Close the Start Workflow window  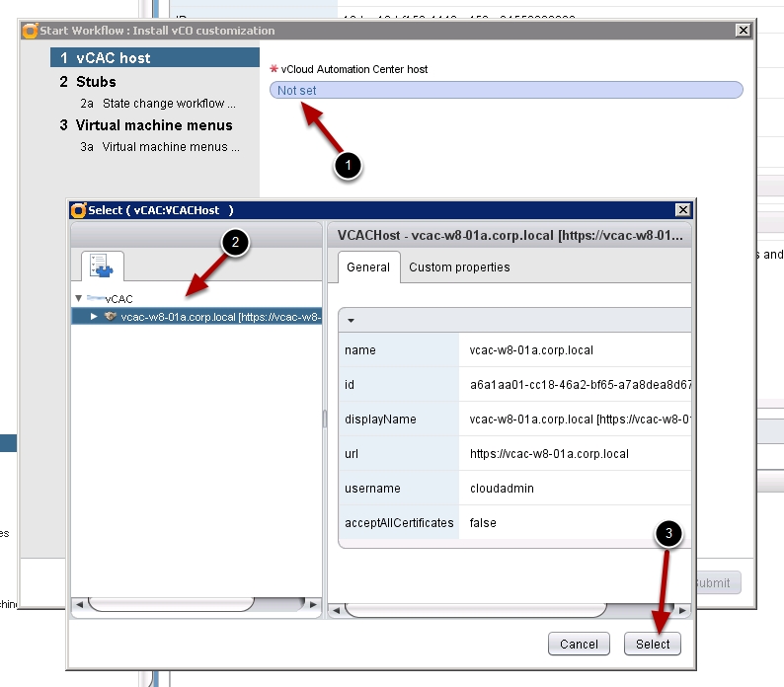click(x=743, y=31)
